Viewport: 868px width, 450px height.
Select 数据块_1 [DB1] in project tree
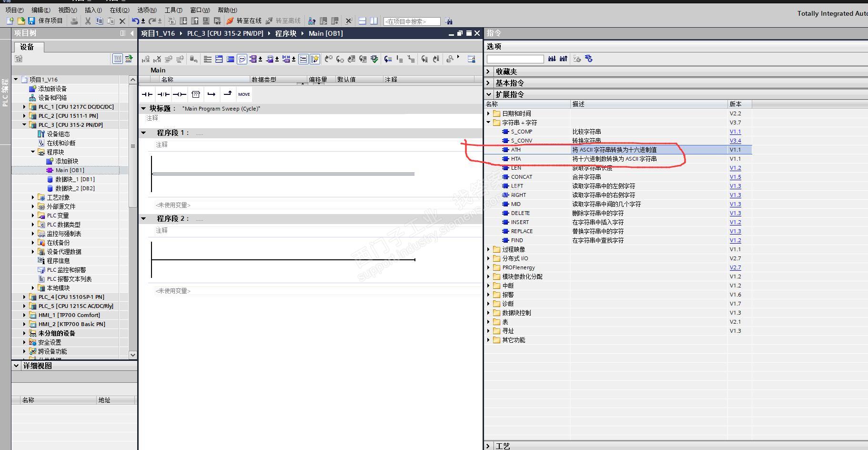tap(74, 179)
